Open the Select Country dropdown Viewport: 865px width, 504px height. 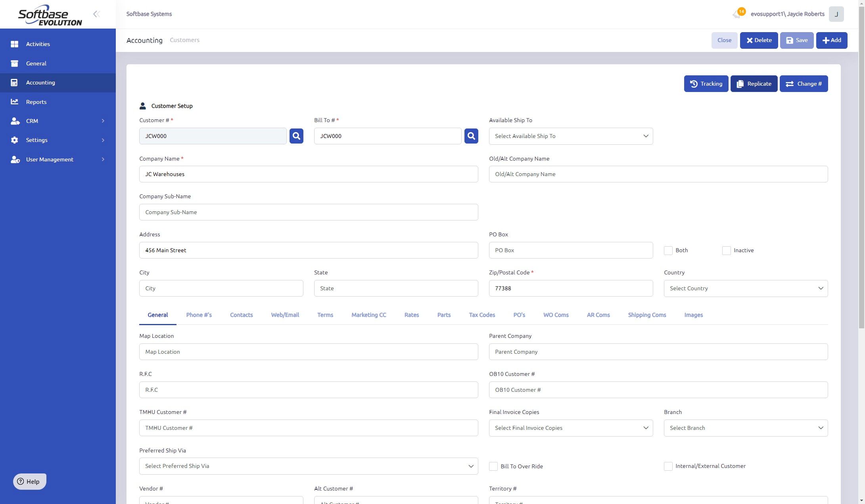coord(746,288)
